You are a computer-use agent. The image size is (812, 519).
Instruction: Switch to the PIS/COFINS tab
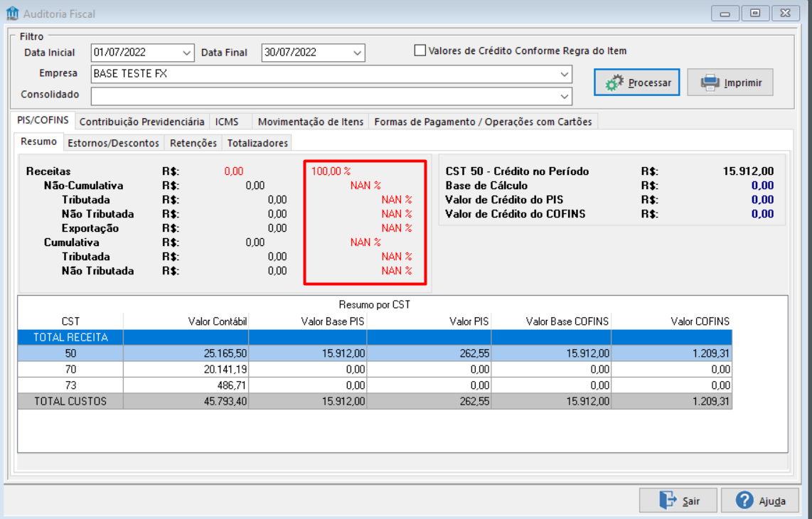(43, 120)
